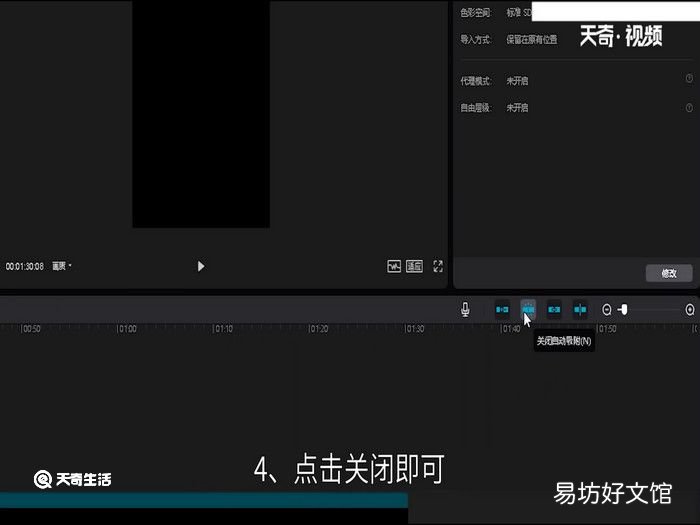The image size is (700, 525).
Task: Click timeline zoom out magnifier icon
Action: (607, 310)
